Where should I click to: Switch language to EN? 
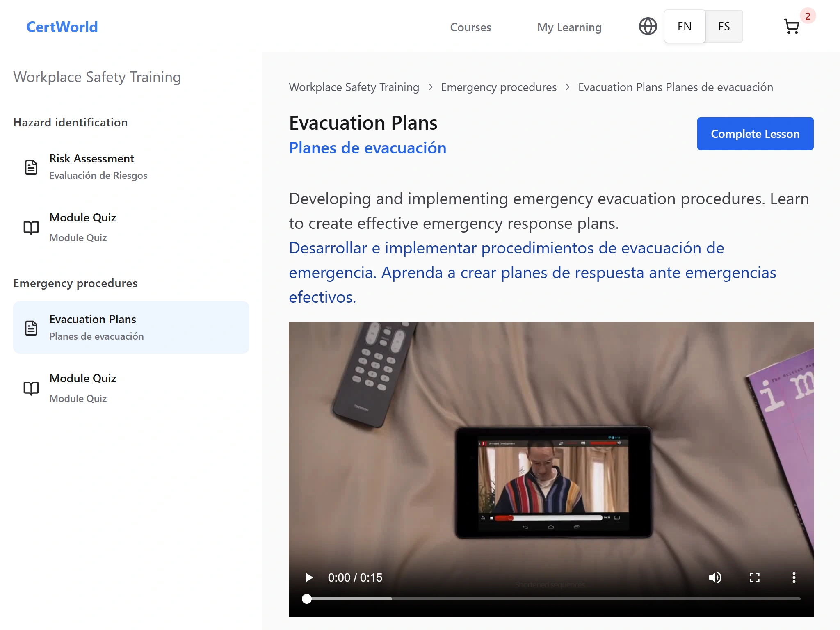(684, 27)
